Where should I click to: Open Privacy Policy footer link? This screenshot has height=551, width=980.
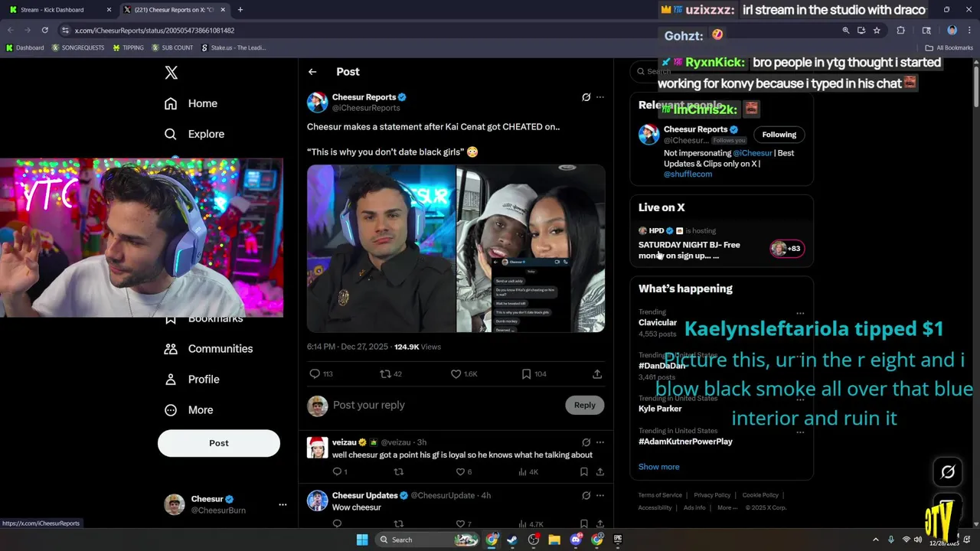pyautogui.click(x=712, y=495)
